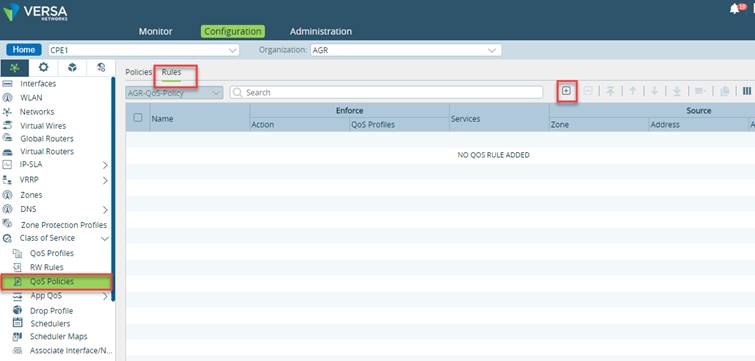The height and width of the screenshot is (361, 755).
Task: Click the delete rule minus icon
Action: pyautogui.click(x=588, y=90)
